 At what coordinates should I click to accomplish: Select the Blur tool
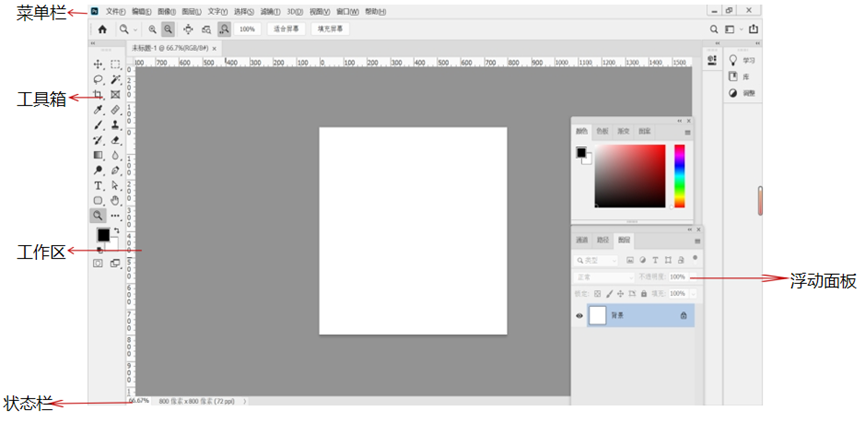point(115,155)
